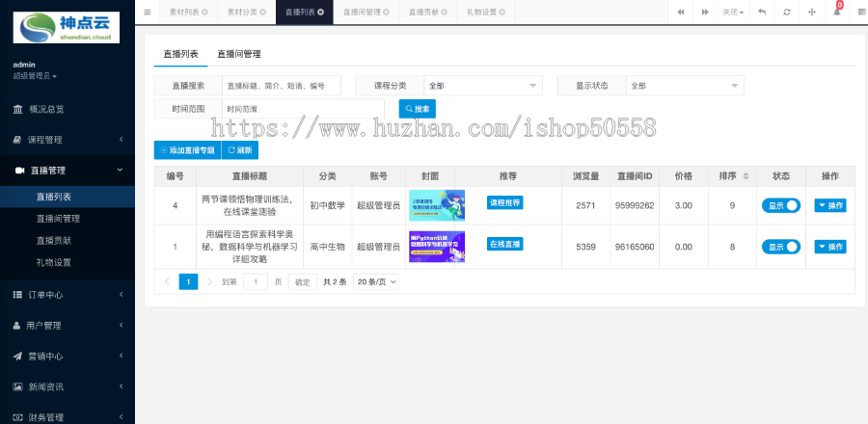Screen dimensions: 868x424
Task: Close the 礼物设置 tab via its x icon
Action: (x=501, y=13)
